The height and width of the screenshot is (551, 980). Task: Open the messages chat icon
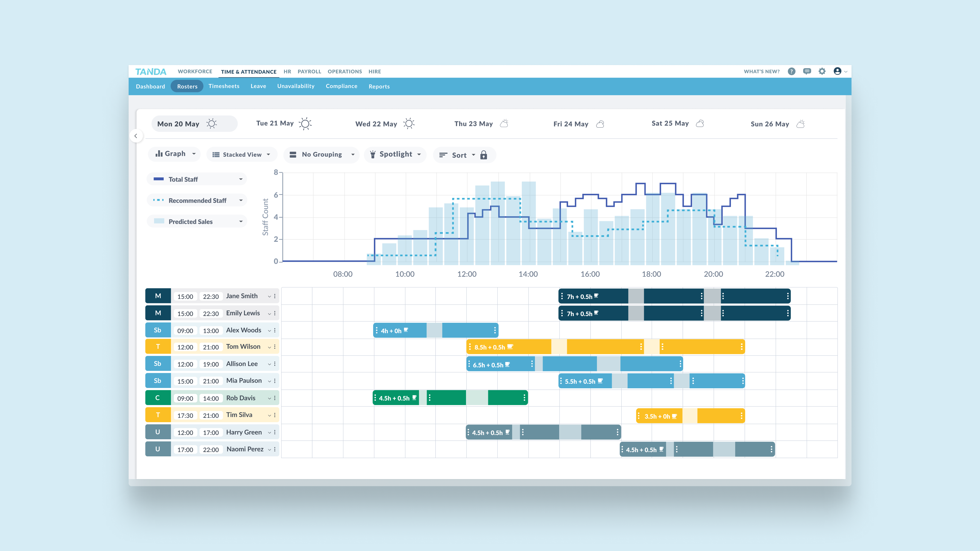[x=806, y=71]
